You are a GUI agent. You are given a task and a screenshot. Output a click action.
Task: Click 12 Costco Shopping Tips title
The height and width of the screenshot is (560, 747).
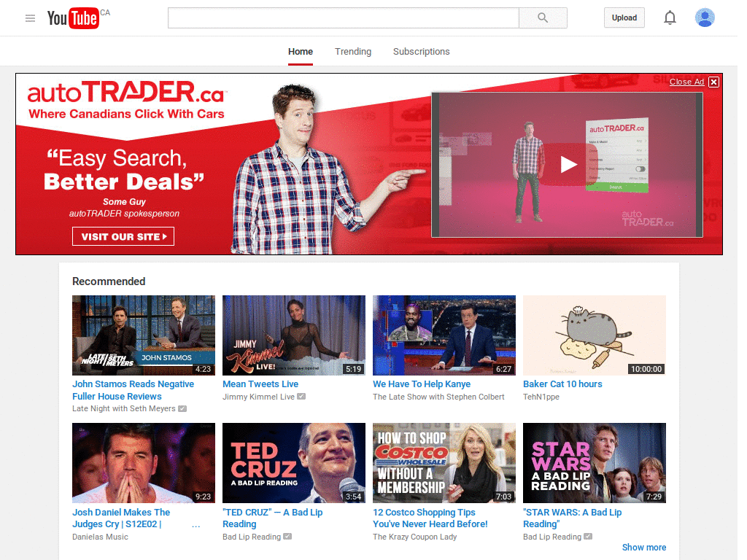point(430,518)
